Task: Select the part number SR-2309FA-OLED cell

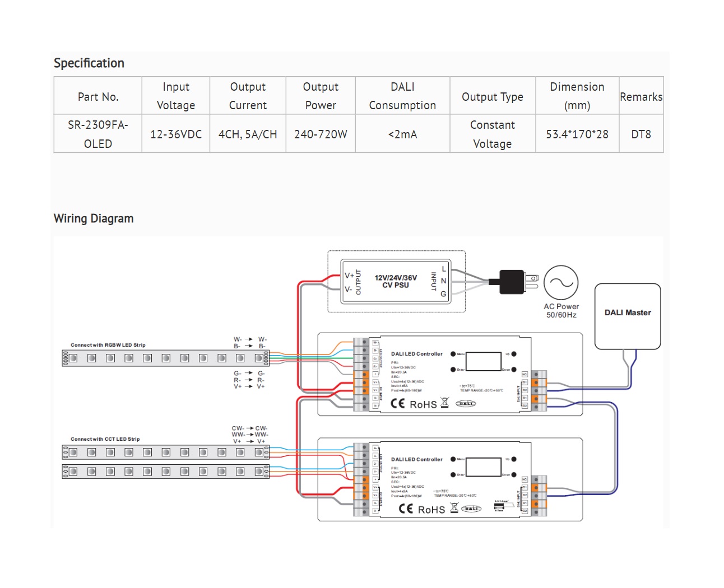Action: pyautogui.click(x=98, y=134)
